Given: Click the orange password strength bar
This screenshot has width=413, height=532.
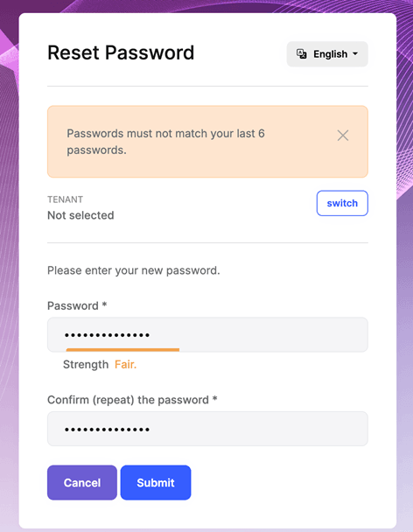Looking at the screenshot, I should (x=122, y=349).
